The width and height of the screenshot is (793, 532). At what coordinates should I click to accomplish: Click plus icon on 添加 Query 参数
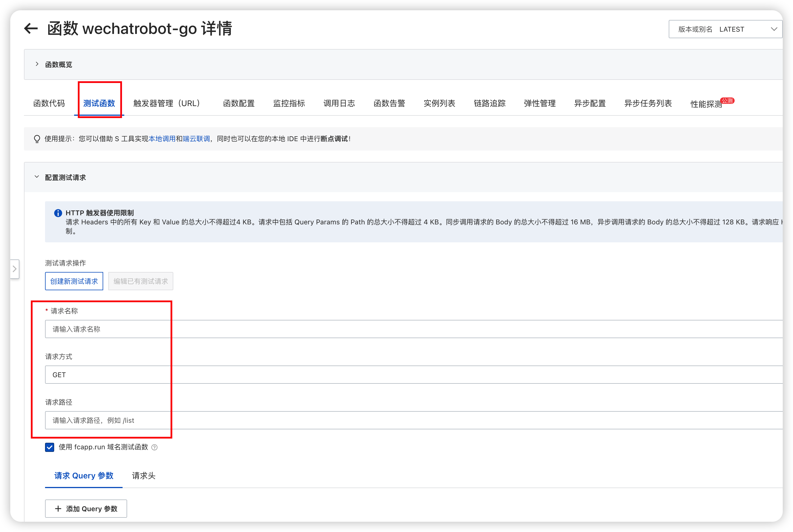click(x=58, y=509)
